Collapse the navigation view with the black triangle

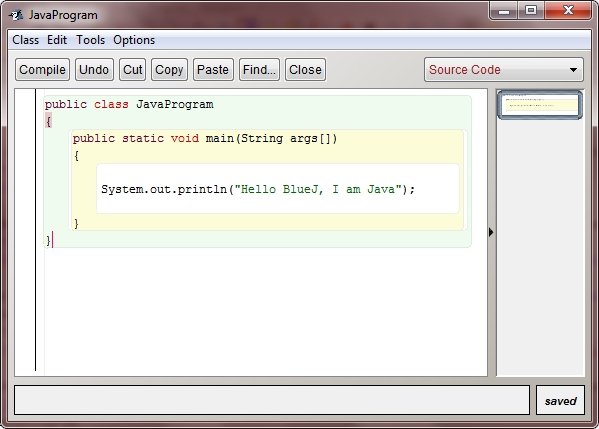coord(491,232)
